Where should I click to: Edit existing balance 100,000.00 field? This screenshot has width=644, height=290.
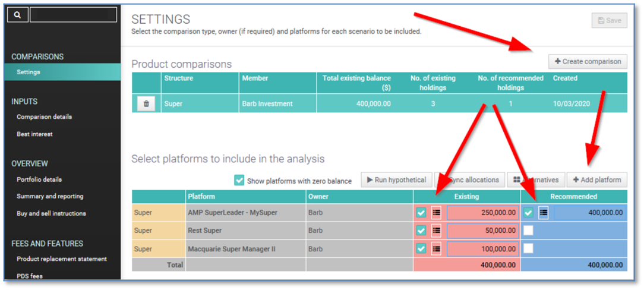(x=482, y=248)
